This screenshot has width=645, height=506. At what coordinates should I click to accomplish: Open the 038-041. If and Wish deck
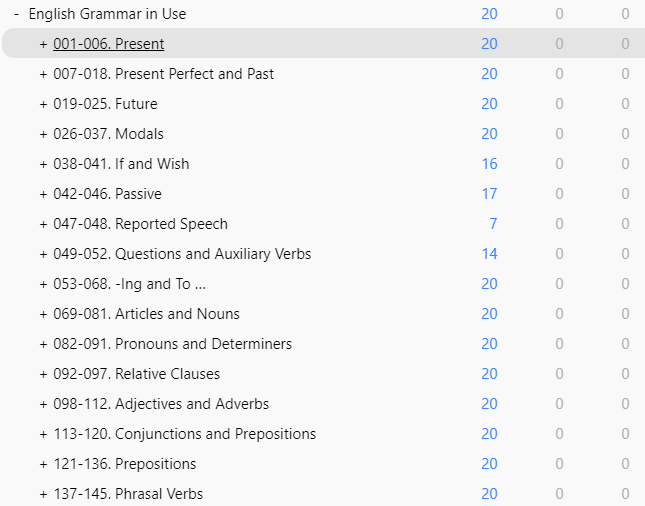(x=121, y=164)
